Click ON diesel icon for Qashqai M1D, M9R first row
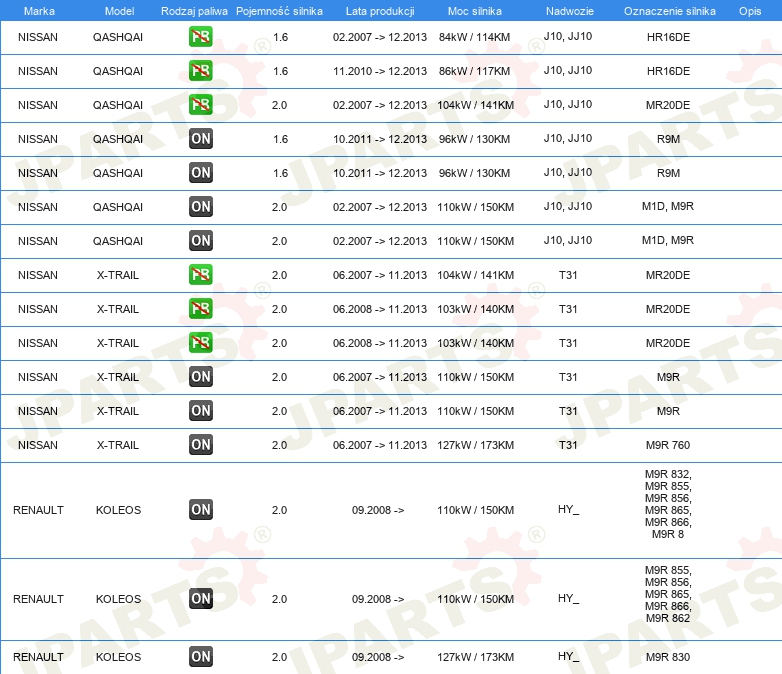 200,207
